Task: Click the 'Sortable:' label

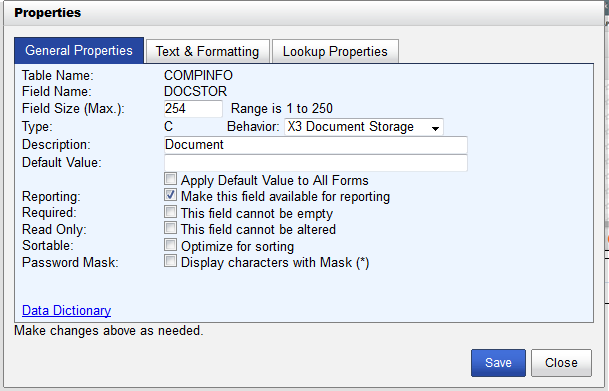Action: point(48,246)
